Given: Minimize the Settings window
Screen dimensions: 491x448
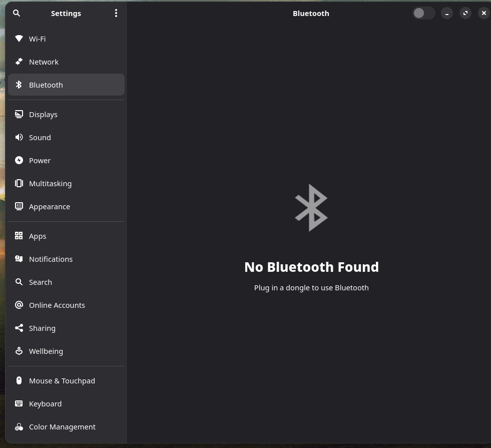Looking at the screenshot, I should [x=447, y=13].
